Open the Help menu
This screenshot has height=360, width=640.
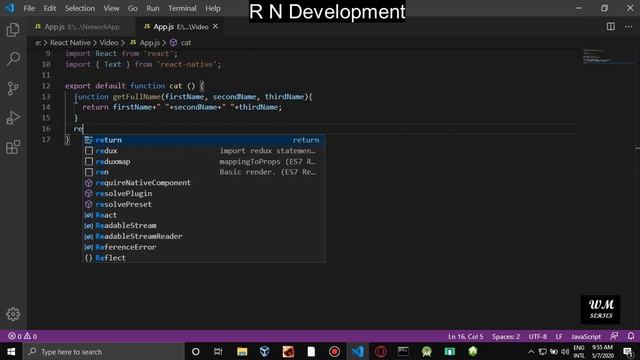[x=213, y=8]
